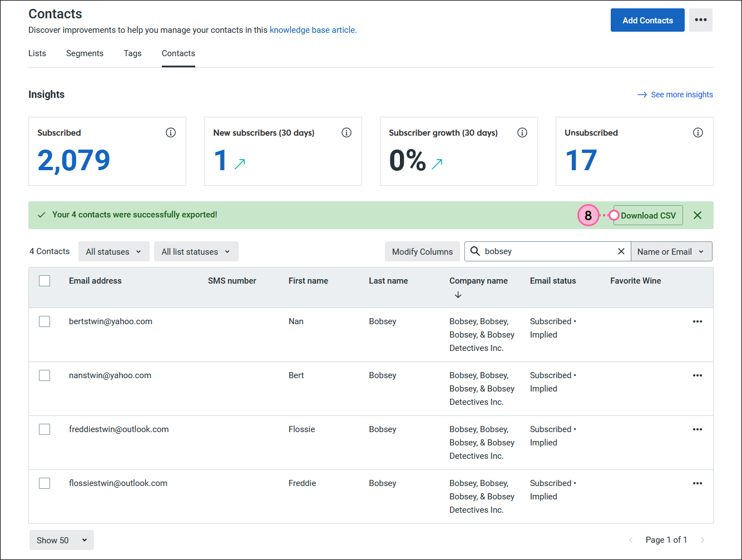Open contact bertstwin@yahoo.com
This screenshot has width=742, height=560.
(111, 321)
